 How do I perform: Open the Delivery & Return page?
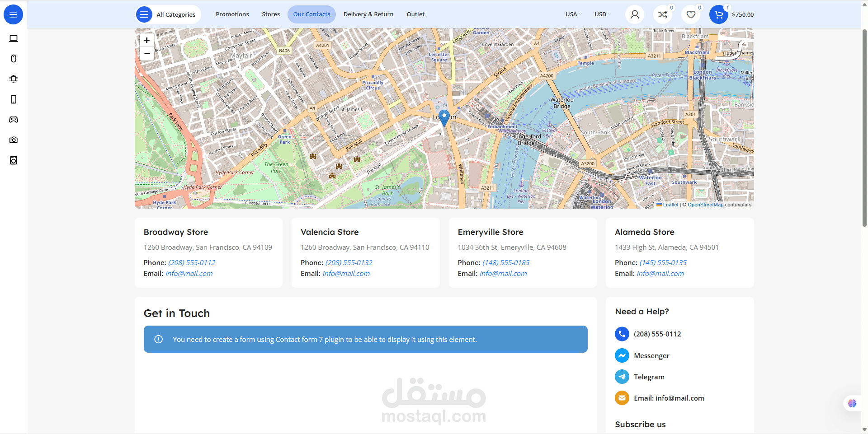click(x=368, y=14)
